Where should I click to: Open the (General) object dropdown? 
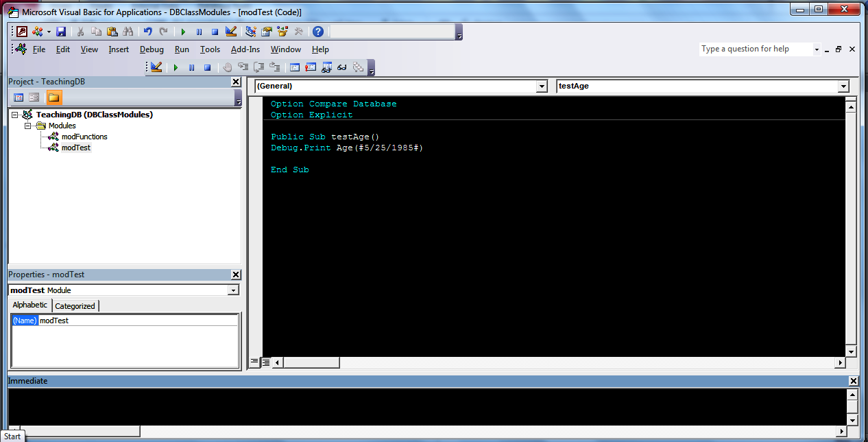pyautogui.click(x=542, y=86)
